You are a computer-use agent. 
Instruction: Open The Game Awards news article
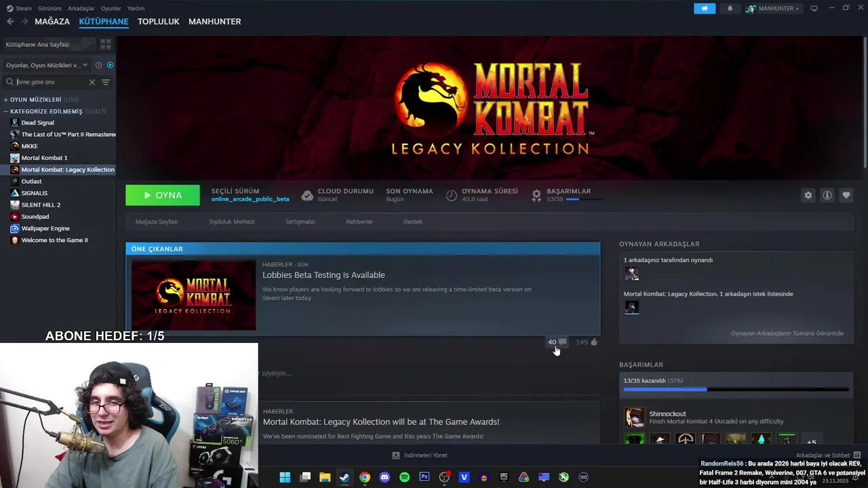point(381,422)
